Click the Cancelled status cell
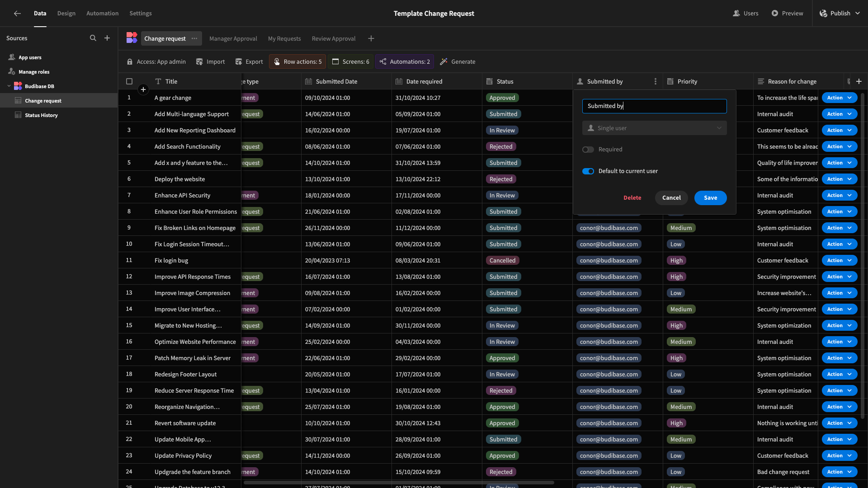Screen dimensions: 868x488 pyautogui.click(x=527, y=260)
